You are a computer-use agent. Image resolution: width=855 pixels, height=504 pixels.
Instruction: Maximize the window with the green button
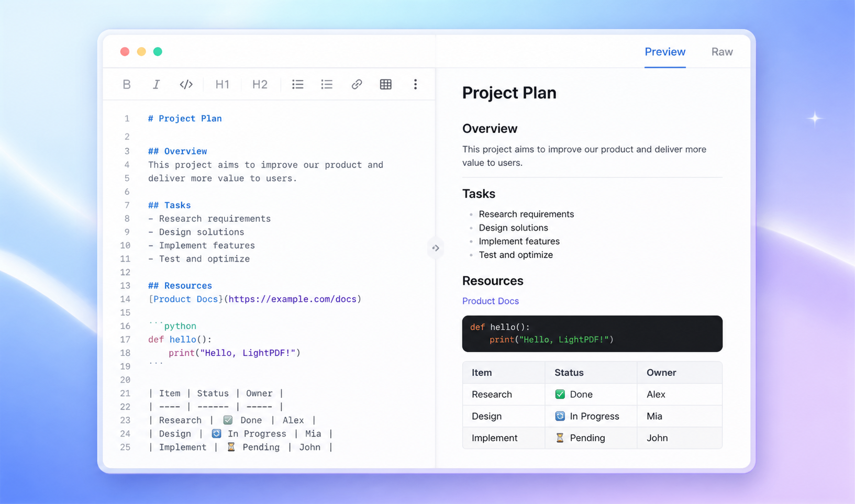(158, 51)
